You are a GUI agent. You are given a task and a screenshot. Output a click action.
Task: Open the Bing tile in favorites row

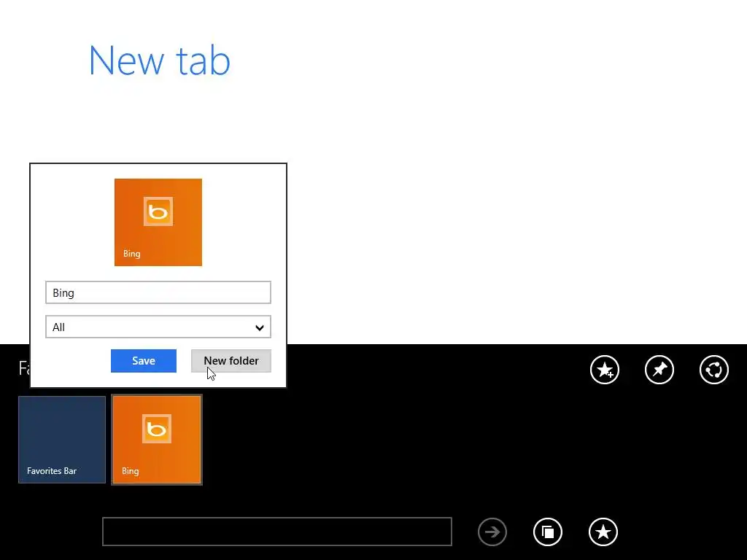[x=157, y=440]
